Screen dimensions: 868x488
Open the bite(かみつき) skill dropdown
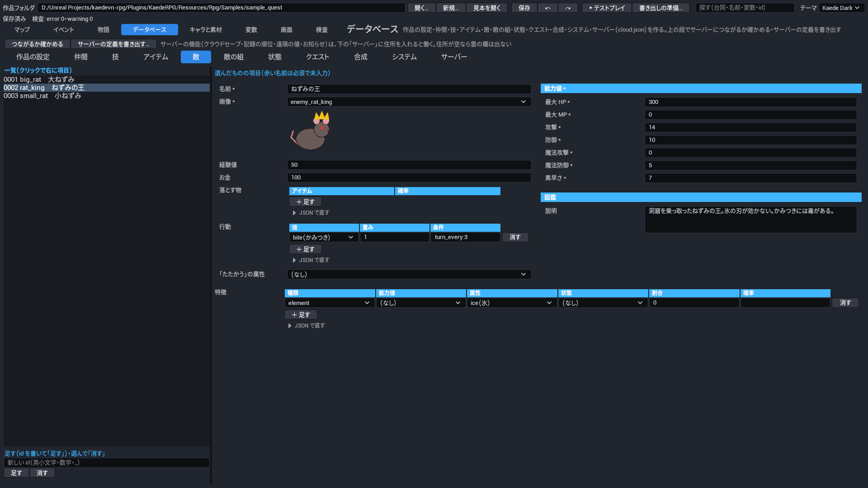[x=324, y=237]
